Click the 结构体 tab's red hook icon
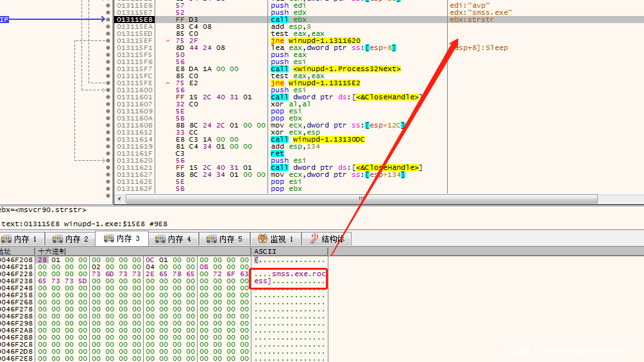 314,239
